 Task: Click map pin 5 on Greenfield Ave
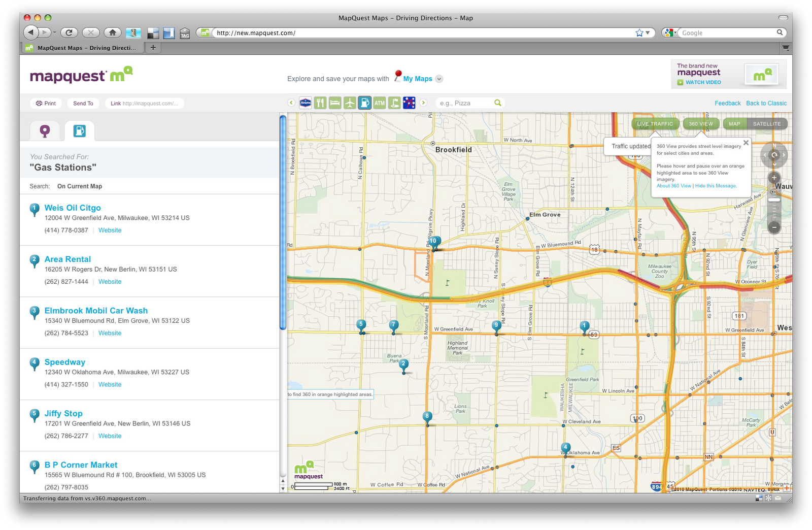coord(361,326)
